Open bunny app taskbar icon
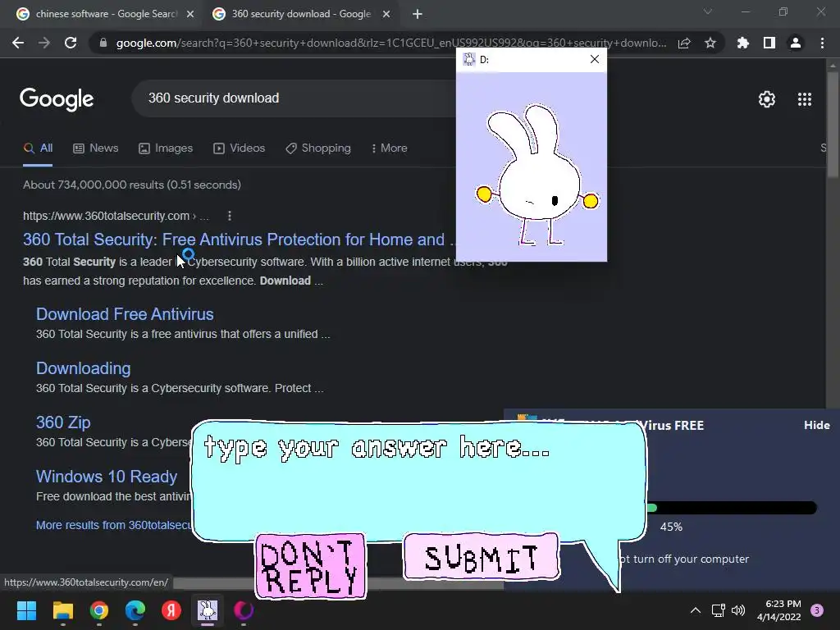This screenshot has width=840, height=630. tap(208, 610)
